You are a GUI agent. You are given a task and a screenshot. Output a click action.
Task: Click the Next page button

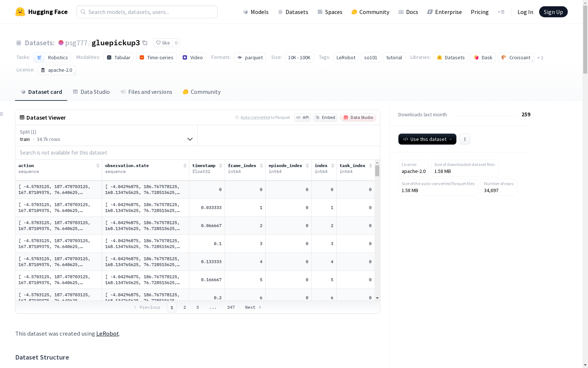coord(253,307)
